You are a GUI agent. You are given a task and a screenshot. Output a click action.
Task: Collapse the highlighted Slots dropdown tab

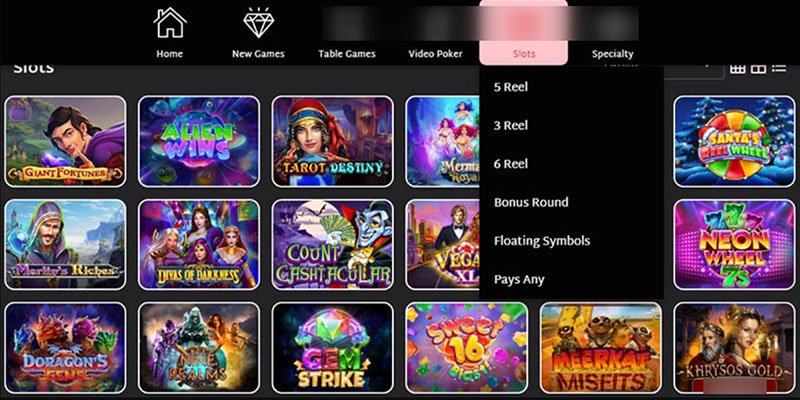(x=523, y=32)
